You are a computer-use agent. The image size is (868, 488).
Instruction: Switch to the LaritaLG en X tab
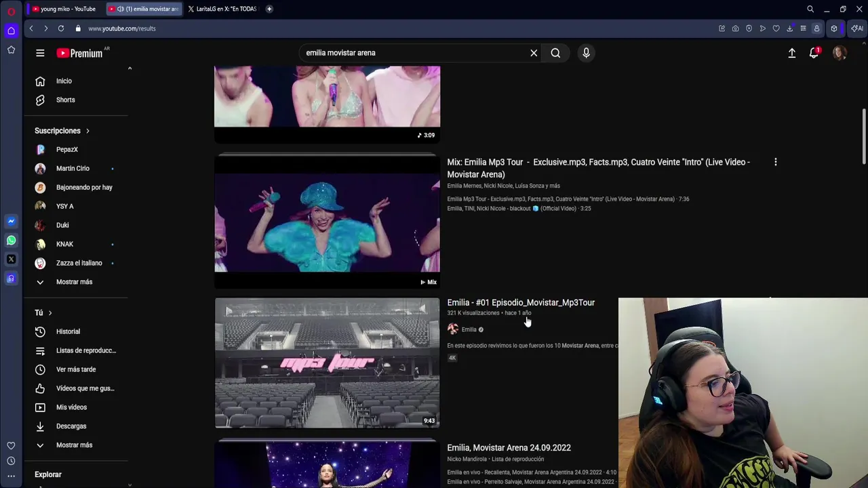tap(222, 9)
